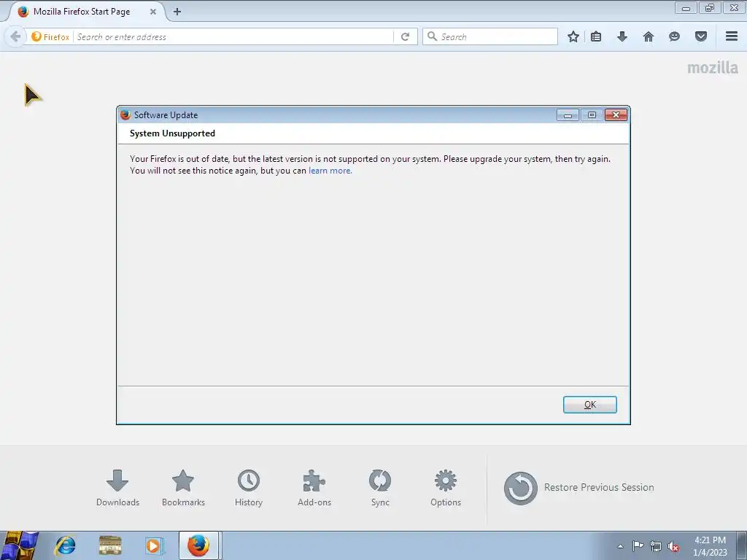Open Windows Media Player from the taskbar
Image resolution: width=747 pixels, height=560 pixels.
(155, 545)
